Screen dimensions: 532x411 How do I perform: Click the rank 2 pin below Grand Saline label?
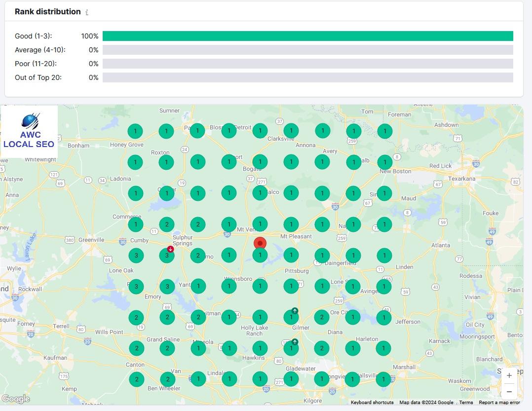click(167, 348)
